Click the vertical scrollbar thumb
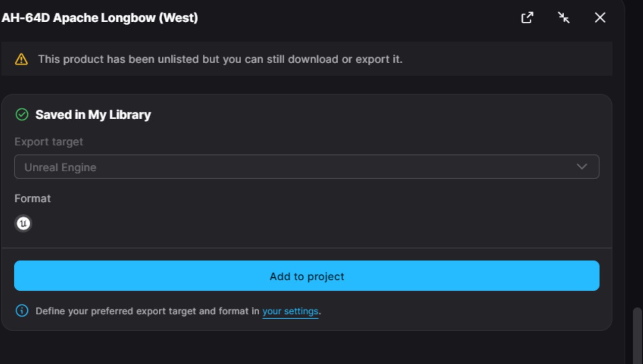Viewport: 643px width, 364px height. [x=637, y=336]
